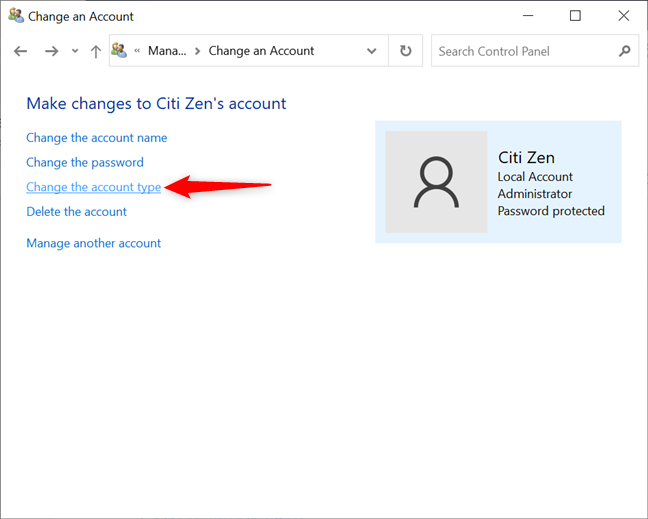The height and width of the screenshot is (519, 648).
Task: Click the Password protected label
Action: pos(551,211)
